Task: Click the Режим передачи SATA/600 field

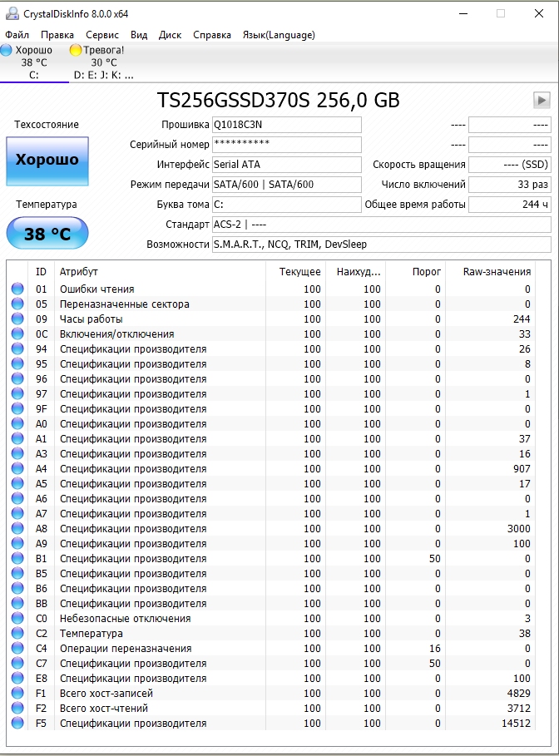Action: point(286,184)
